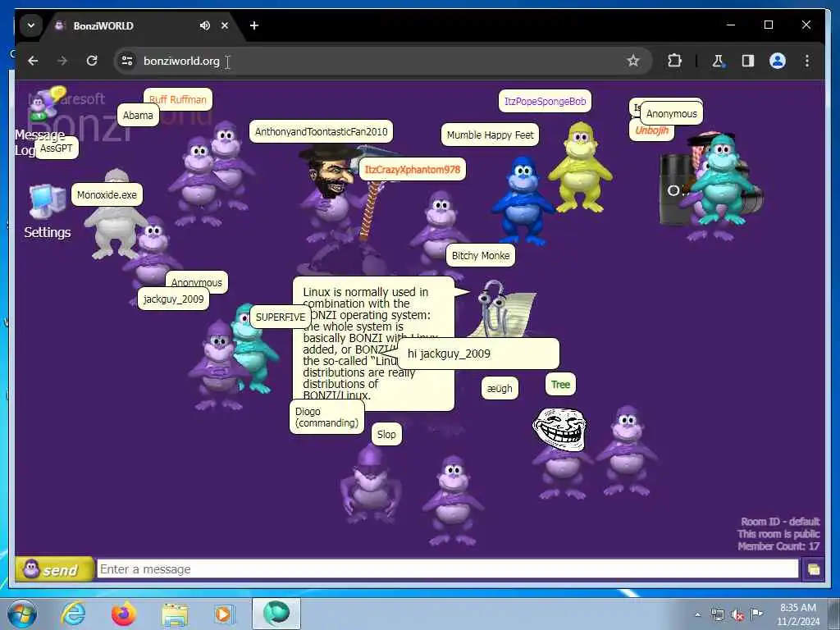Click the Diogo (commanding) name tag

coord(326,417)
